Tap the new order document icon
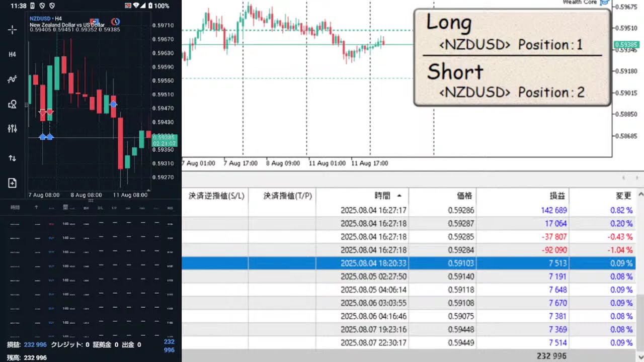Screen dimensions: 644x362 point(13,183)
